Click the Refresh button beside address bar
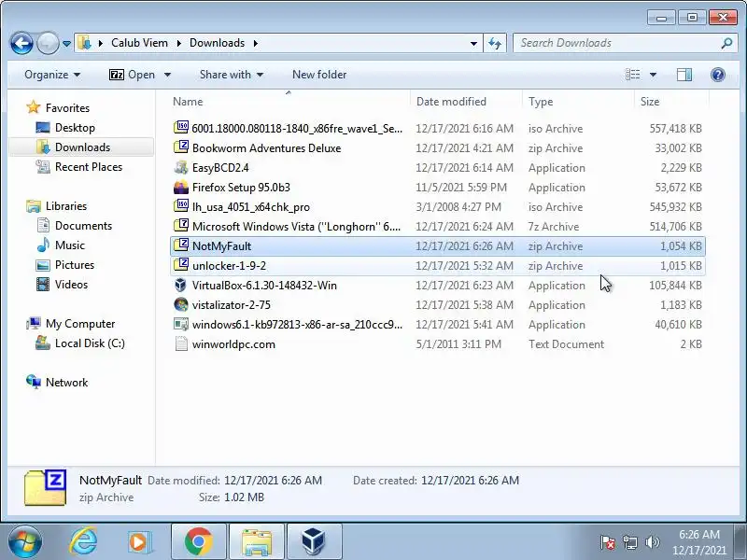747x560 pixels. coord(495,43)
